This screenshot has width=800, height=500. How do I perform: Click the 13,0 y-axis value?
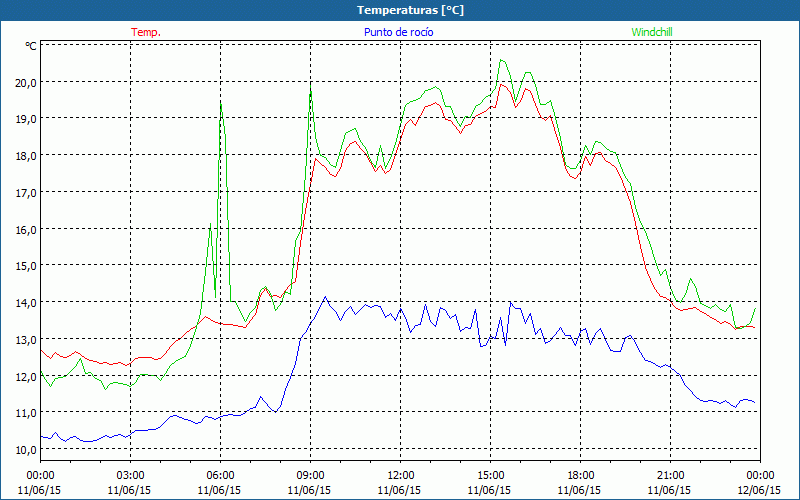click(x=26, y=340)
